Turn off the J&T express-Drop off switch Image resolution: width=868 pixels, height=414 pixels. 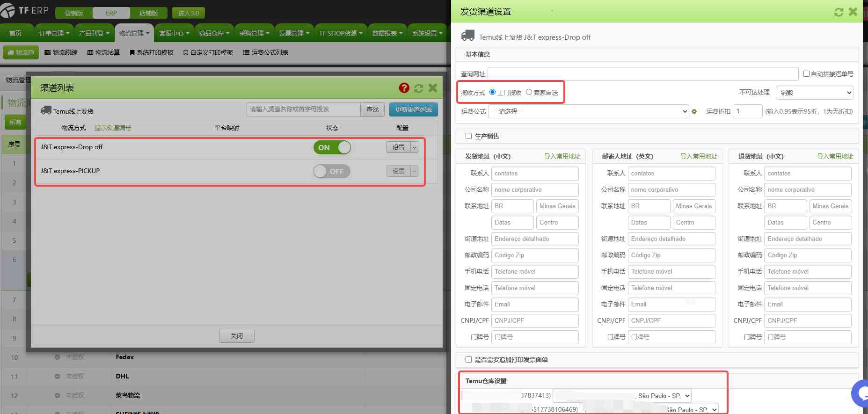coord(332,147)
